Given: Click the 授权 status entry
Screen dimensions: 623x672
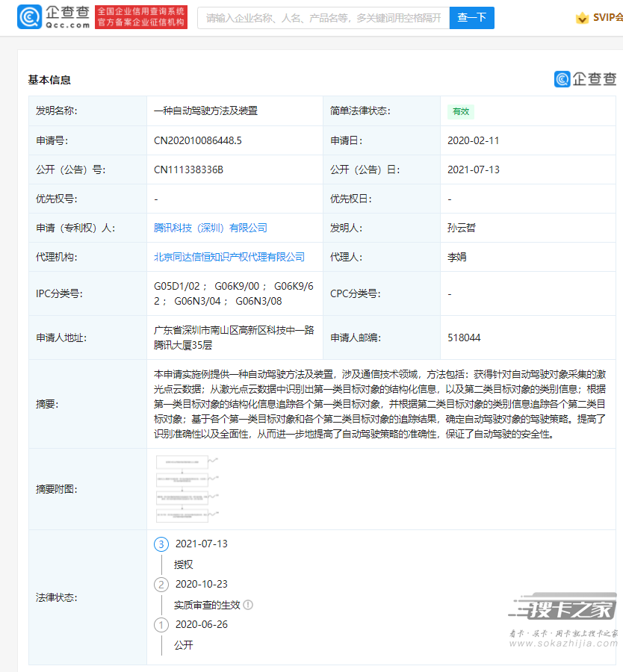Looking at the screenshot, I should pyautogui.click(x=184, y=565).
